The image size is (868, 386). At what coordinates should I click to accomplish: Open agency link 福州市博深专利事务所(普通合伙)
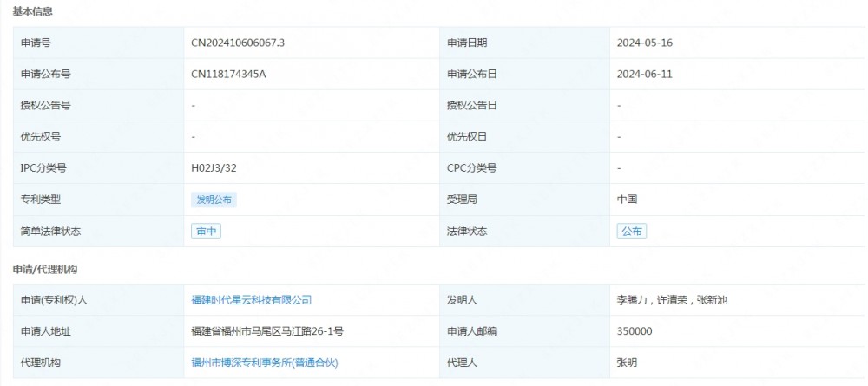click(x=265, y=363)
